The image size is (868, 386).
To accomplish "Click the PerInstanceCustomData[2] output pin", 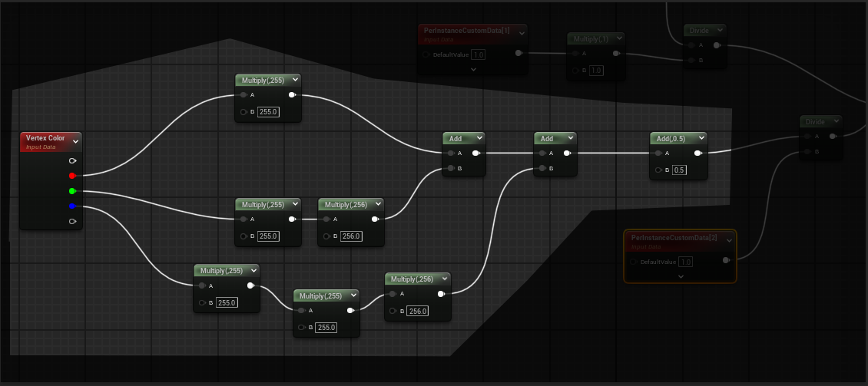I will point(726,261).
